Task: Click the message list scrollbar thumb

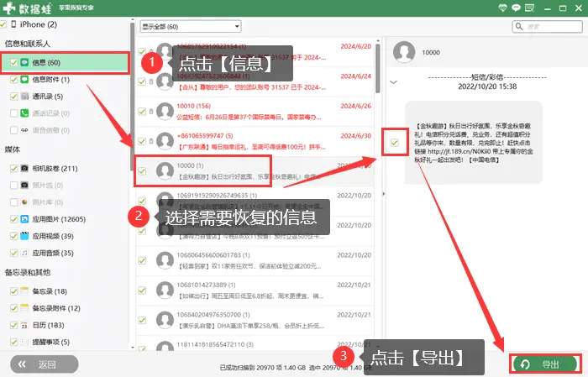Action: pos(378,68)
